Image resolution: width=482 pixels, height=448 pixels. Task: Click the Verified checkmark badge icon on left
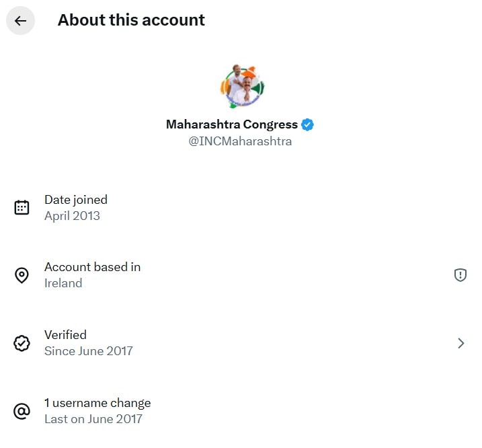point(22,343)
